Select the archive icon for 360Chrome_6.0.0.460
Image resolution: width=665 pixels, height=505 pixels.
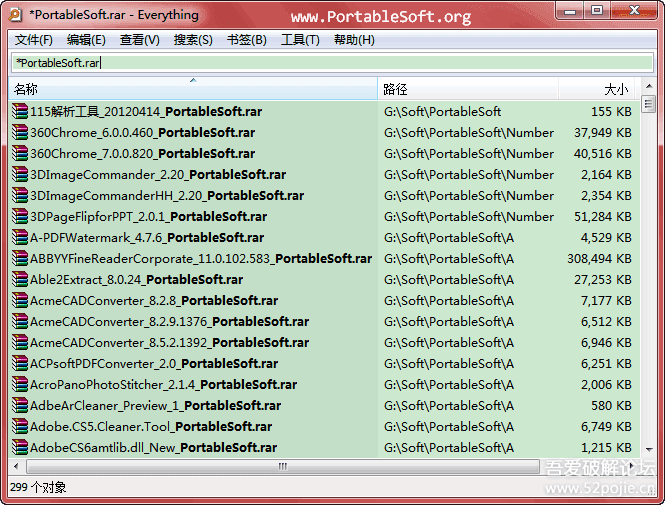[x=20, y=133]
